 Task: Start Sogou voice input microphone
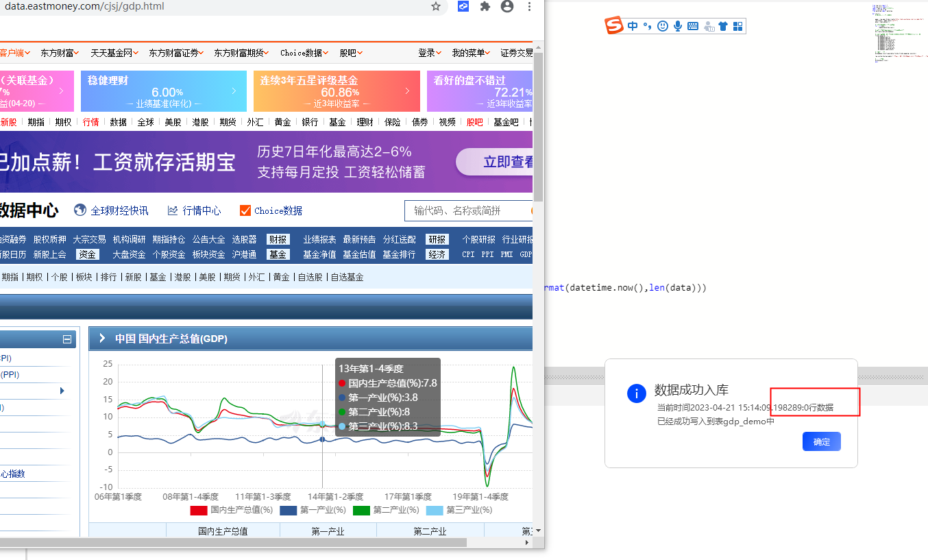678,26
